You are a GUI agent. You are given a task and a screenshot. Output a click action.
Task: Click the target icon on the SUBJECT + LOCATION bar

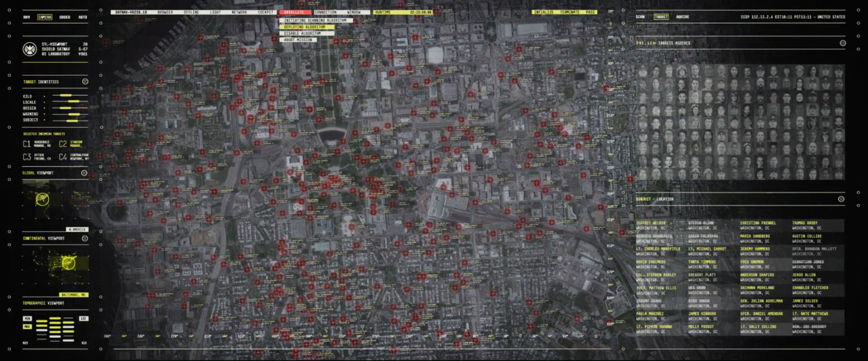[x=842, y=199]
